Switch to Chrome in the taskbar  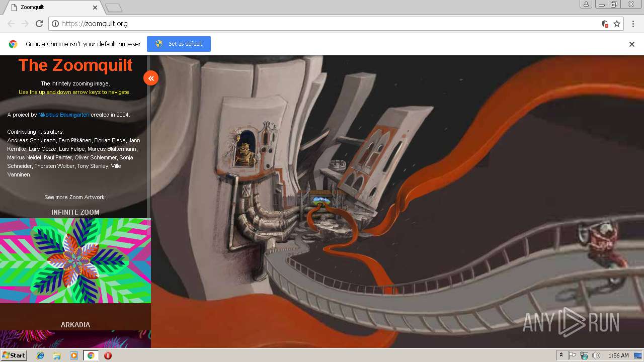coord(91,355)
